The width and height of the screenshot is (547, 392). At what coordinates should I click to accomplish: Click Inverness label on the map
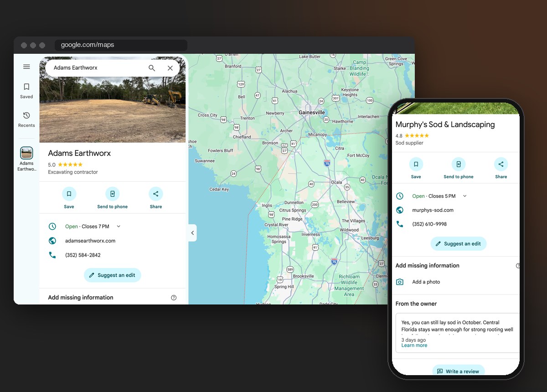(x=310, y=234)
